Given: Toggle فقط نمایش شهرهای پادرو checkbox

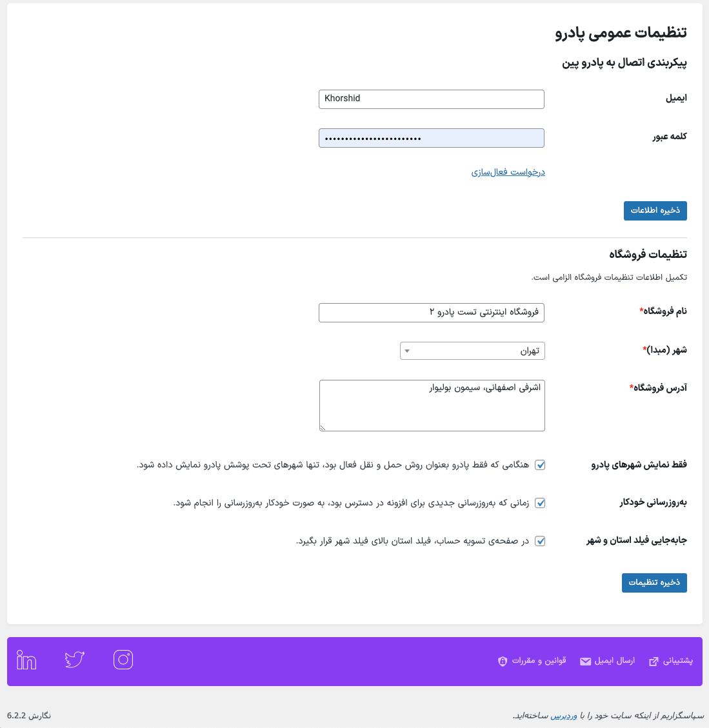Looking at the screenshot, I should [540, 465].
